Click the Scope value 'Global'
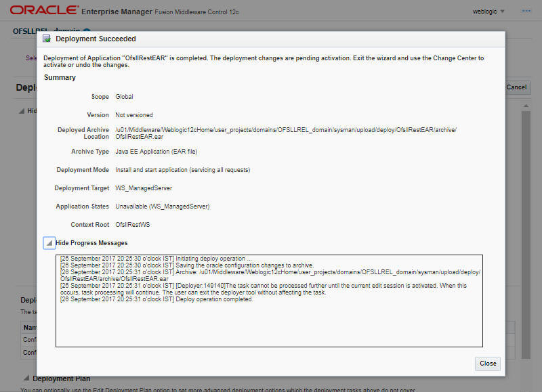This screenshot has height=392, width=542. (x=124, y=97)
